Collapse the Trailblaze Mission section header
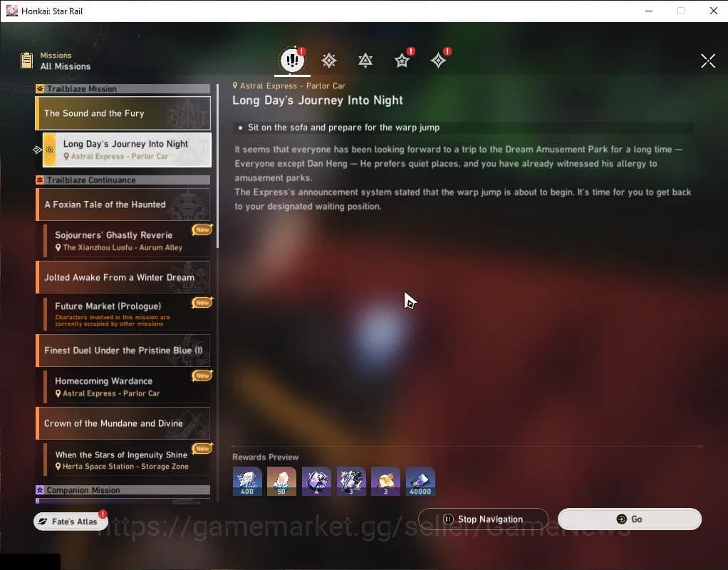The height and width of the screenshot is (570, 728). coord(123,89)
